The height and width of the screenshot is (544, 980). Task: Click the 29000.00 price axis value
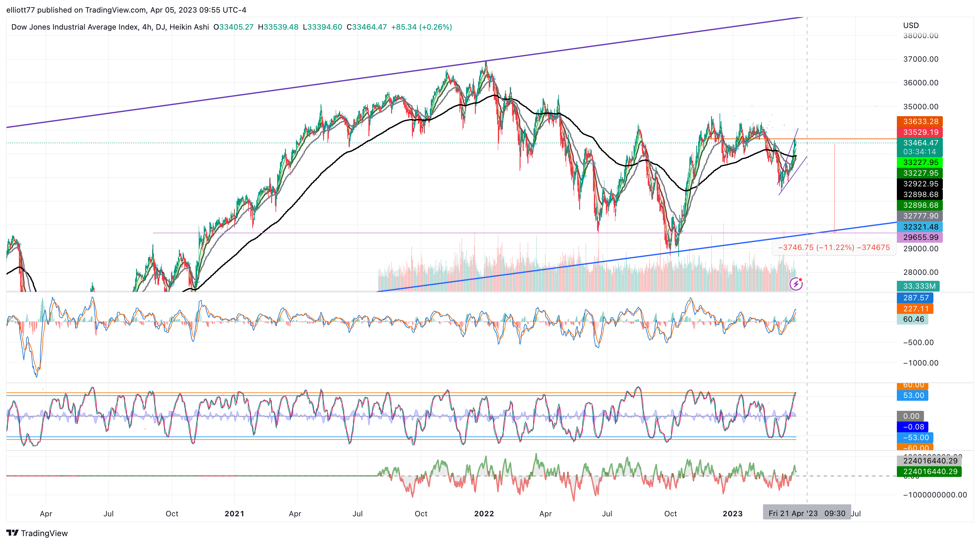click(x=921, y=248)
